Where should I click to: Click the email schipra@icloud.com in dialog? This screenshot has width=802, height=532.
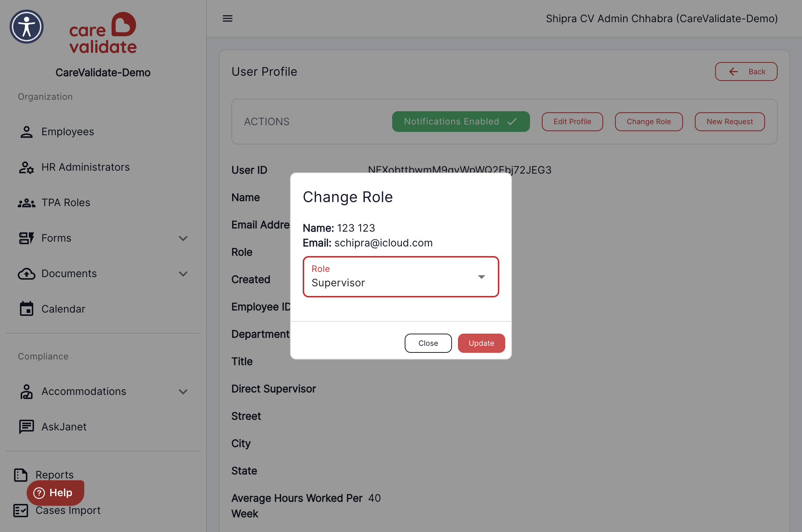[x=384, y=243]
